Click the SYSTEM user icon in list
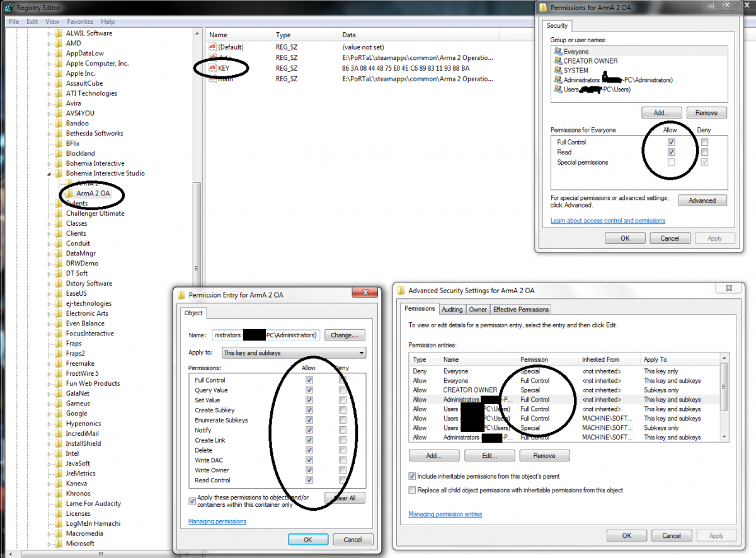756x558 pixels. coord(558,71)
